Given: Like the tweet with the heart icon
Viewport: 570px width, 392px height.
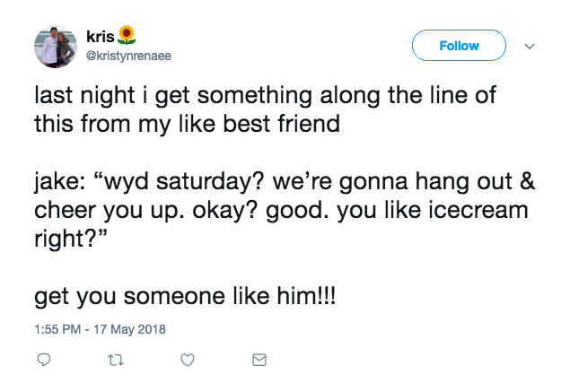Looking at the screenshot, I should point(188,360).
